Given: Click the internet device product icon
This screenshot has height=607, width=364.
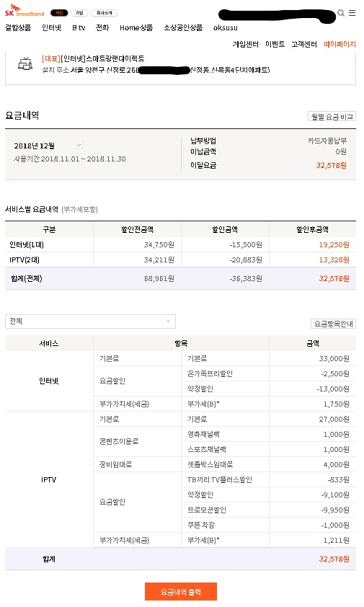Looking at the screenshot, I should click(x=25, y=63).
